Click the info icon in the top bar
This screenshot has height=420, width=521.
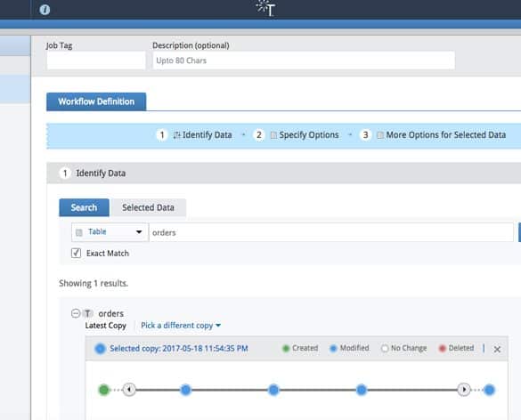click(x=45, y=10)
